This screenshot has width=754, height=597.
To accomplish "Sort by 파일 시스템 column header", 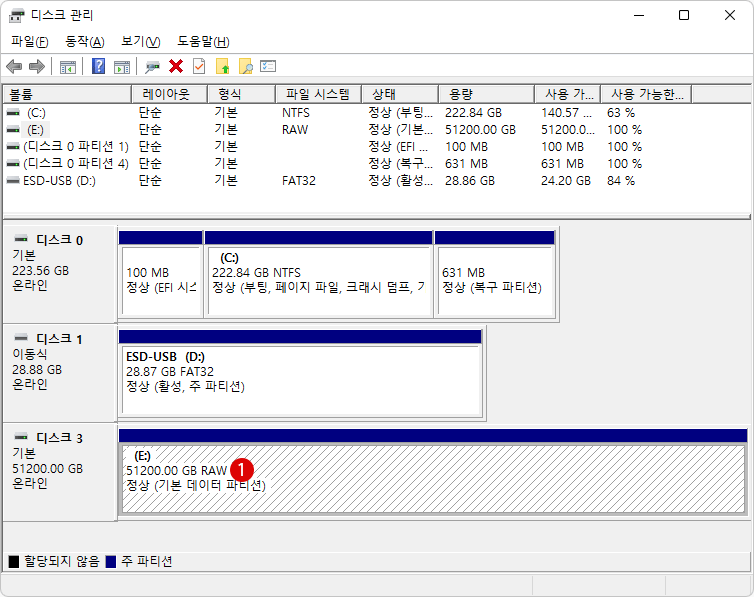I will [318, 94].
